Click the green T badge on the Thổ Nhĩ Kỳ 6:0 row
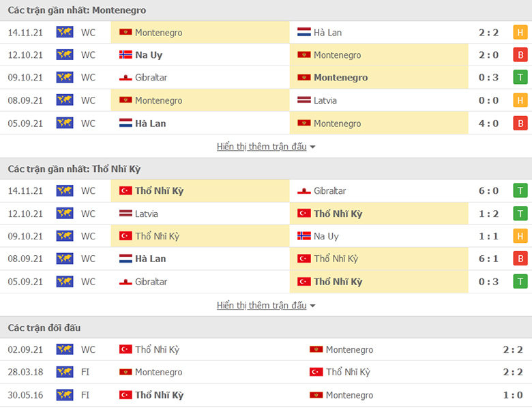The width and height of the screenshot is (532, 408). [x=520, y=191]
